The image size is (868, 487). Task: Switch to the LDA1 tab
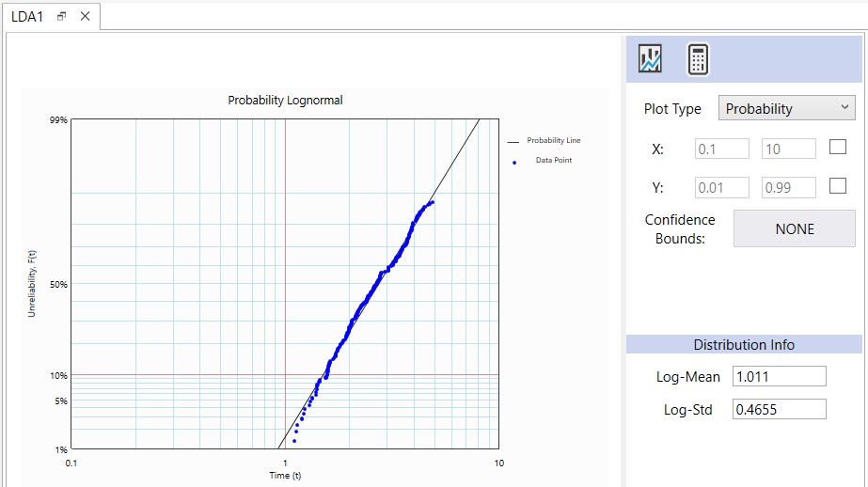click(x=27, y=17)
